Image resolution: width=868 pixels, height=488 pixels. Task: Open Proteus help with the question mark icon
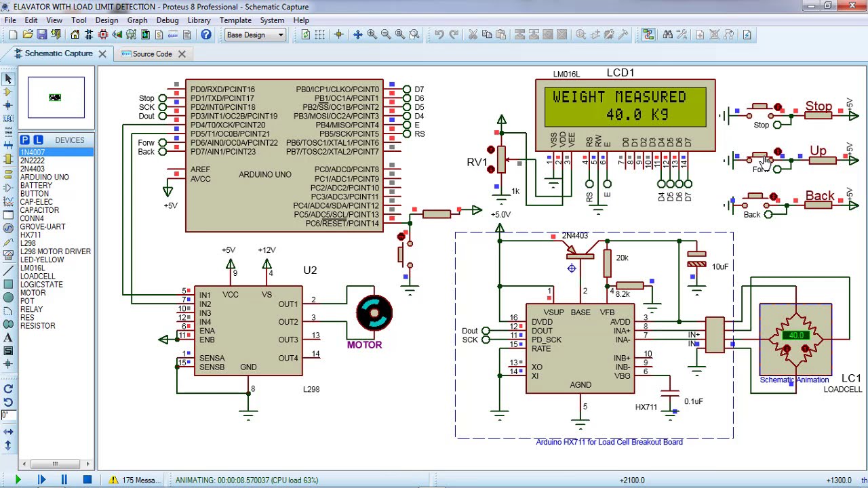(206, 35)
